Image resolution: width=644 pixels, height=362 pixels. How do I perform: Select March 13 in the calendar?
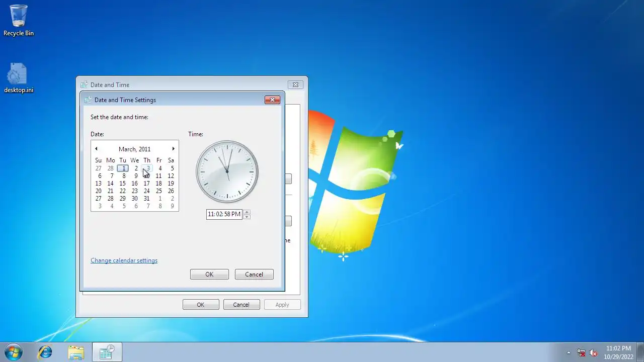99,184
